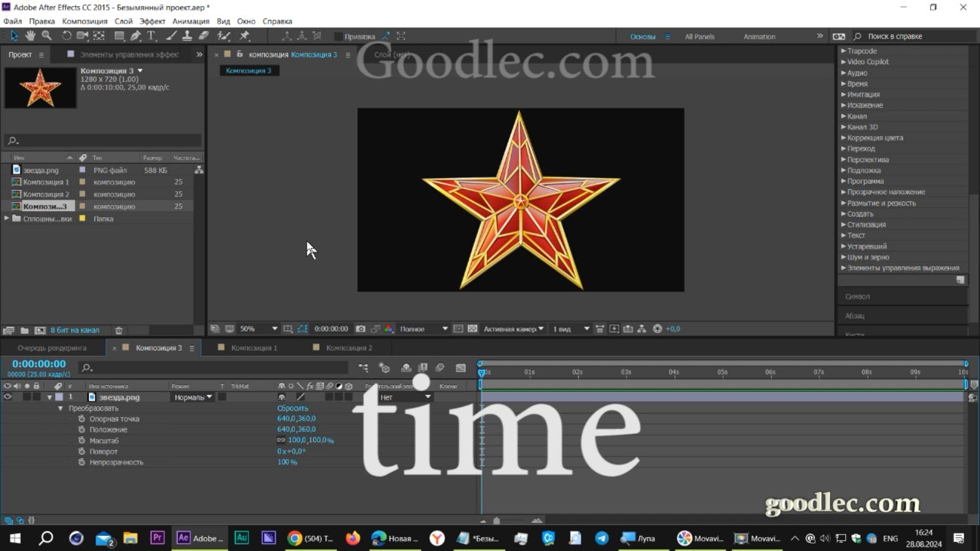Select the Rectangle shape tool
Screen dimensions: 980x551
point(119,36)
